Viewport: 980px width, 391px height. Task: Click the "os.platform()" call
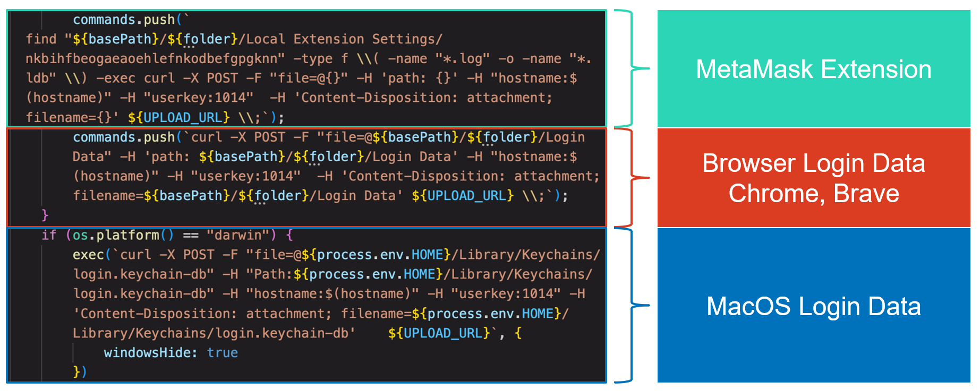[123, 235]
